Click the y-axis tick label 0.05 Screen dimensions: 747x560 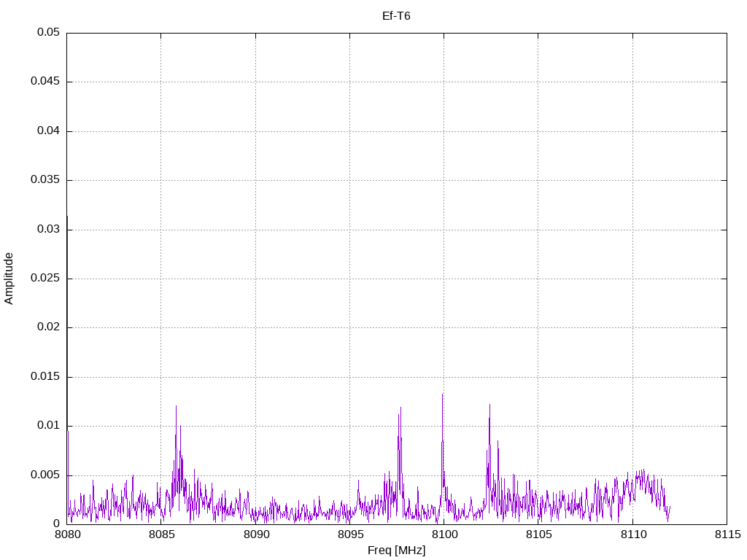pos(48,32)
